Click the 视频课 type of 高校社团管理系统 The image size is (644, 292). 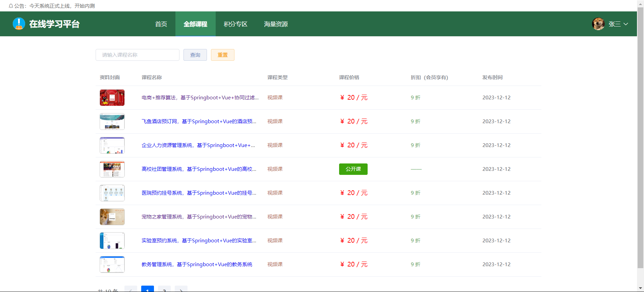[275, 169]
